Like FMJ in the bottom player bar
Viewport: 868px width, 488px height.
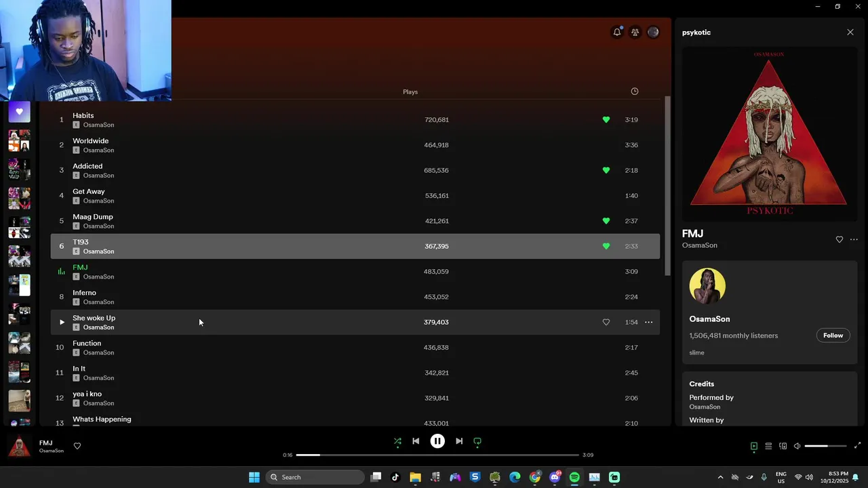[77, 446]
